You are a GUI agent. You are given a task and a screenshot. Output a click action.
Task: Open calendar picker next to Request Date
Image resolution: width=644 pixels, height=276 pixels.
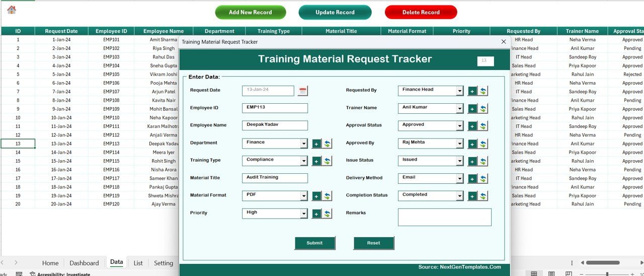(302, 91)
